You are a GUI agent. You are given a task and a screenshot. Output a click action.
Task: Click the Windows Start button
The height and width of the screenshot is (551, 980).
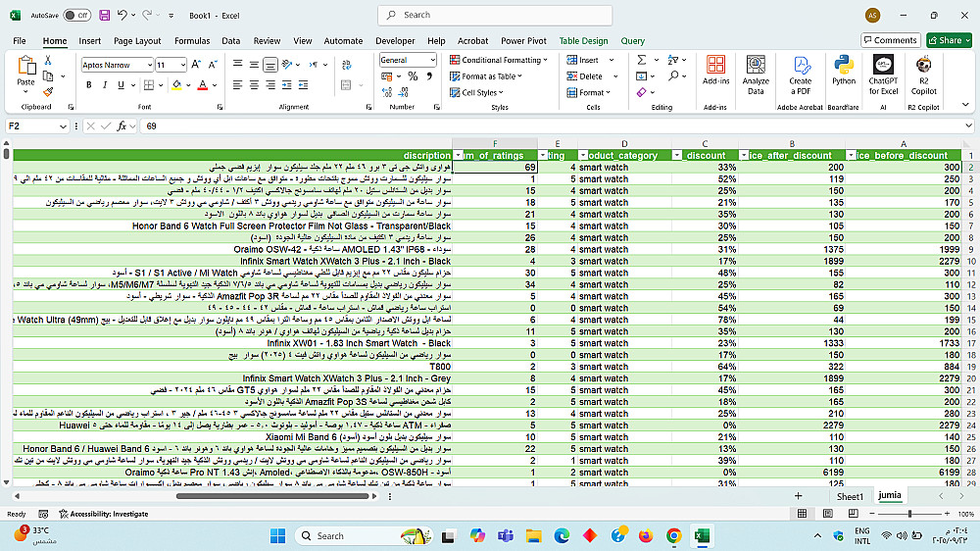tap(277, 536)
